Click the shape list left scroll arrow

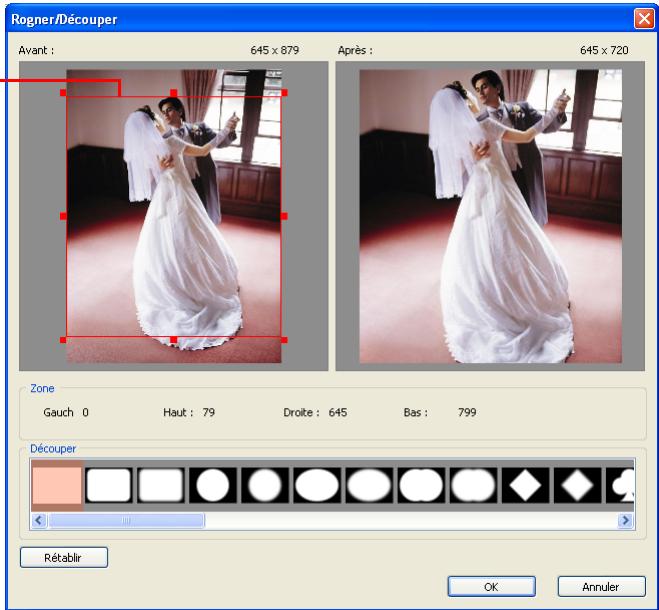tap(39, 520)
